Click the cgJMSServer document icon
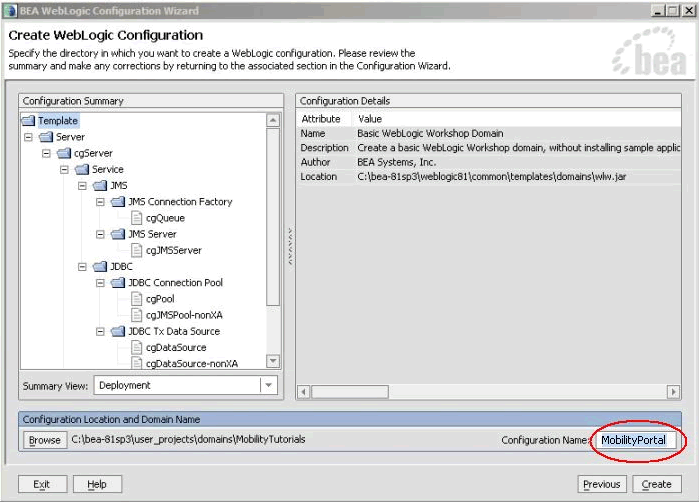The height and width of the screenshot is (502, 699). tap(137, 251)
